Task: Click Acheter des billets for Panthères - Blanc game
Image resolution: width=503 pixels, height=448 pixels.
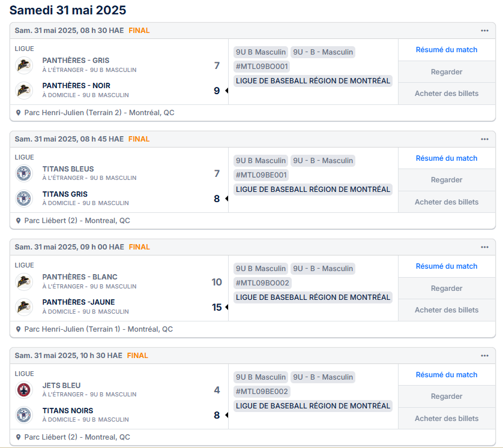Action: (x=447, y=310)
